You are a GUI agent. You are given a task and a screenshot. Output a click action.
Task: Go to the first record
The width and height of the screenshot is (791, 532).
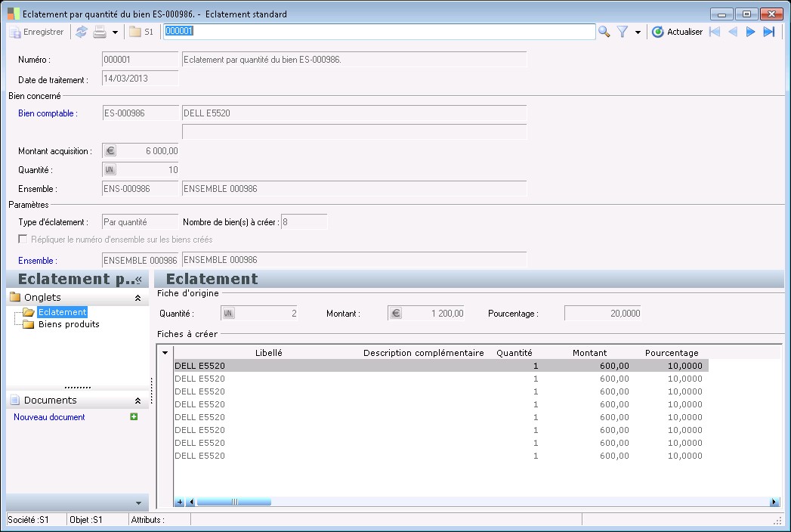pyautogui.click(x=714, y=32)
